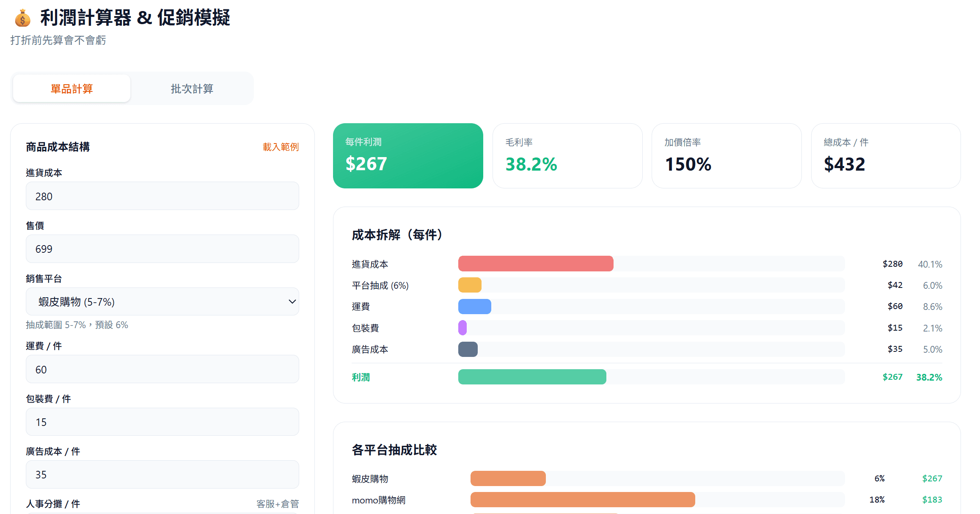
Task: Click the 6% 蝦皮購物 commission rate
Action: pyautogui.click(x=879, y=478)
